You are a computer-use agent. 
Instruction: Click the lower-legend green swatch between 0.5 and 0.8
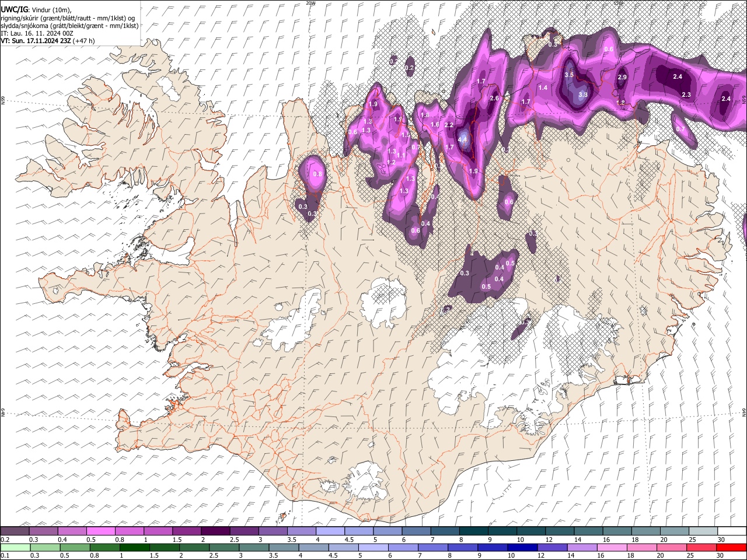pos(75,547)
